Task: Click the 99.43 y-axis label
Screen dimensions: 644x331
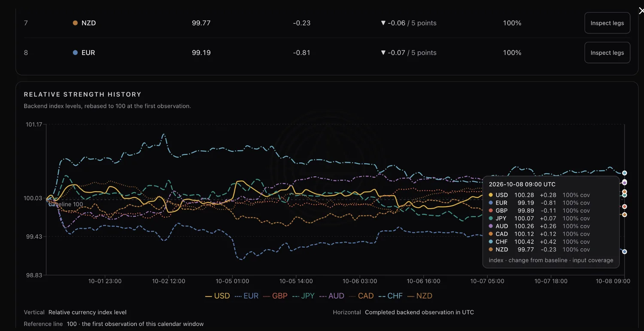Action: tap(34, 237)
